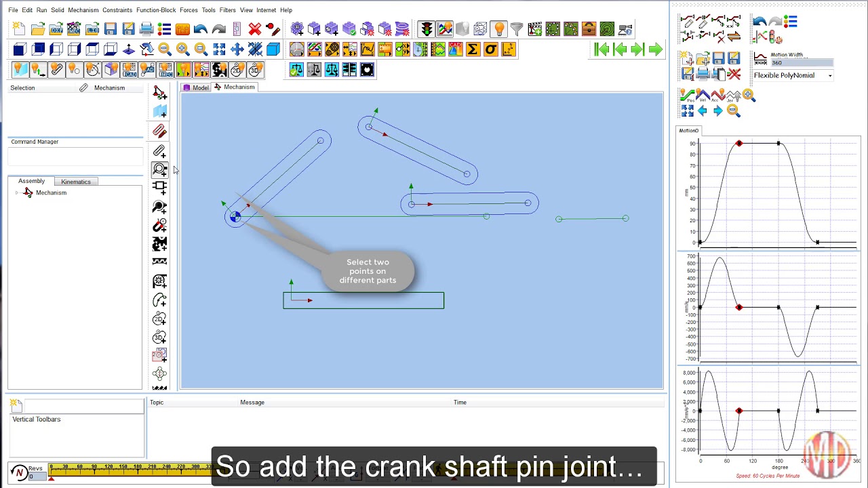
Task: Switch to the Model tab
Action: 195,87
